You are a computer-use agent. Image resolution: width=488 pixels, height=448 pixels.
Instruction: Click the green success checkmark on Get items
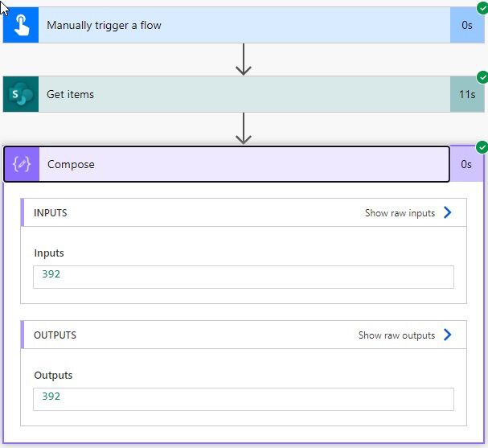482,77
